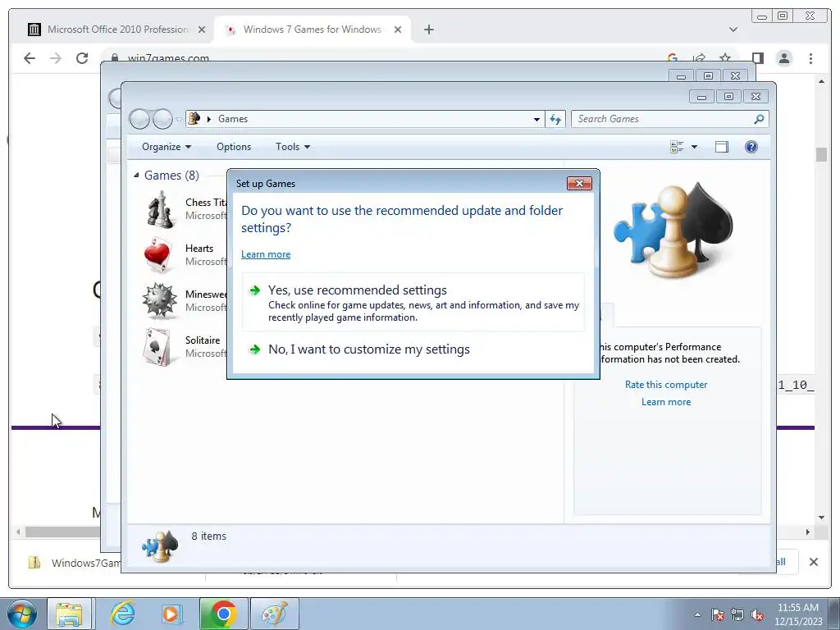Open the Chess Titans game icon
Image resolution: width=840 pixels, height=630 pixels.
click(x=160, y=209)
